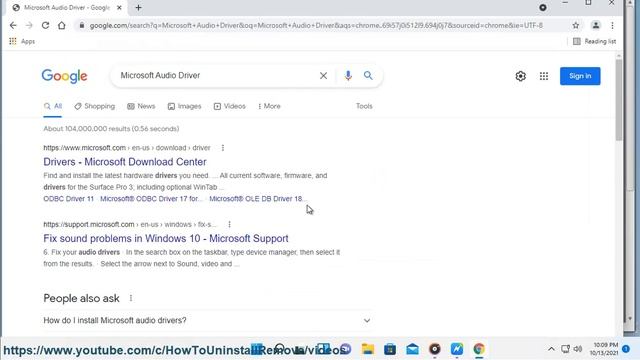The width and height of the screenshot is (640, 360).
Task: Open People also ask options dots
Action: pyautogui.click(x=131, y=298)
